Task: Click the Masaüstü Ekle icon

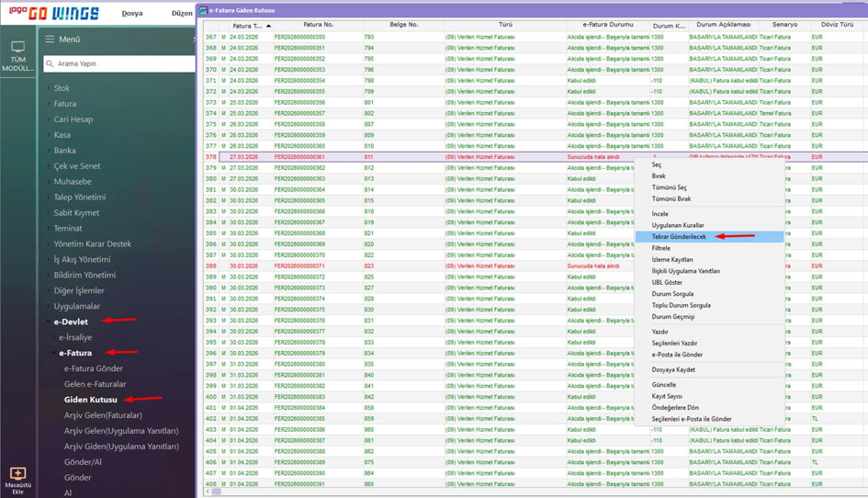Action: point(17,473)
